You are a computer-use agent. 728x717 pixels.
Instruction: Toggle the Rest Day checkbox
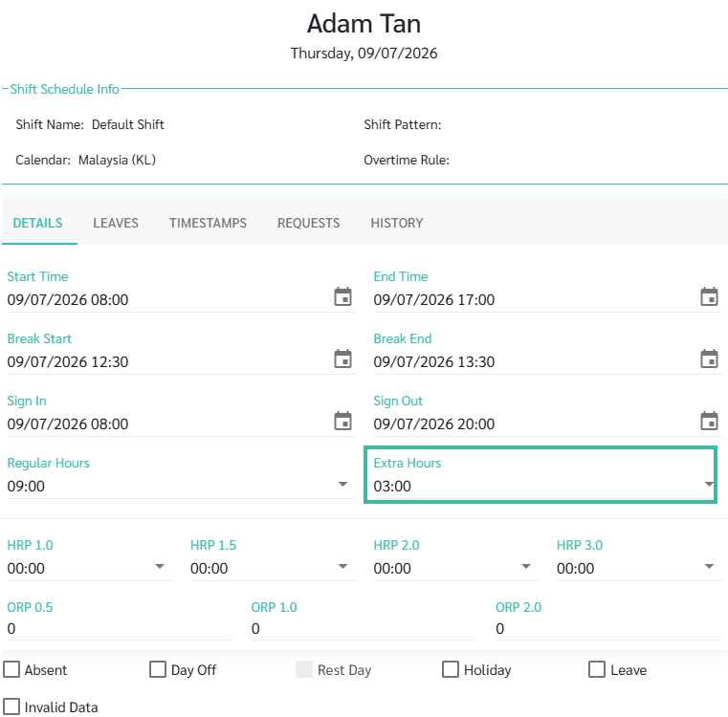[x=304, y=669]
